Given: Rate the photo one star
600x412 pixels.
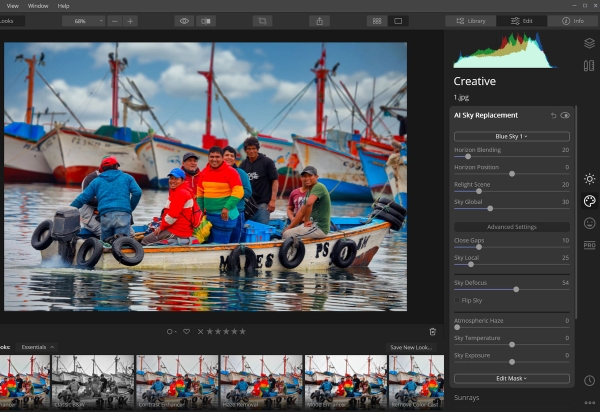Looking at the screenshot, I should coord(210,331).
